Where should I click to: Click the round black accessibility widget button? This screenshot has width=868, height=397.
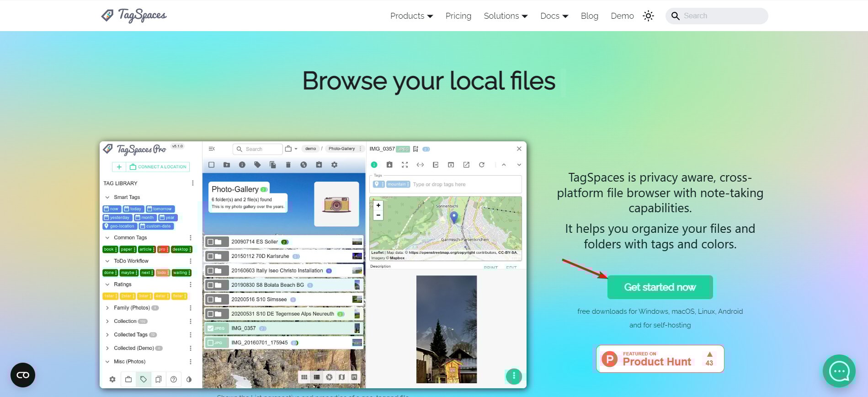coord(23,375)
